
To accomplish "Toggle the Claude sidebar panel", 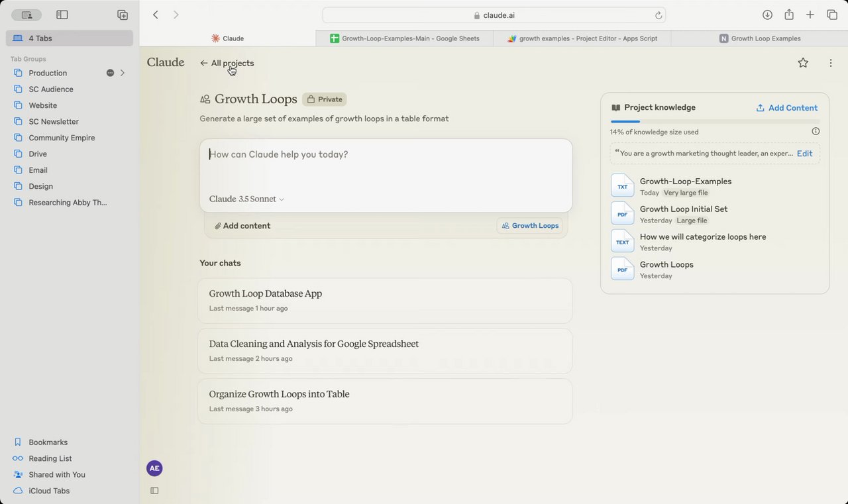I will [x=154, y=491].
